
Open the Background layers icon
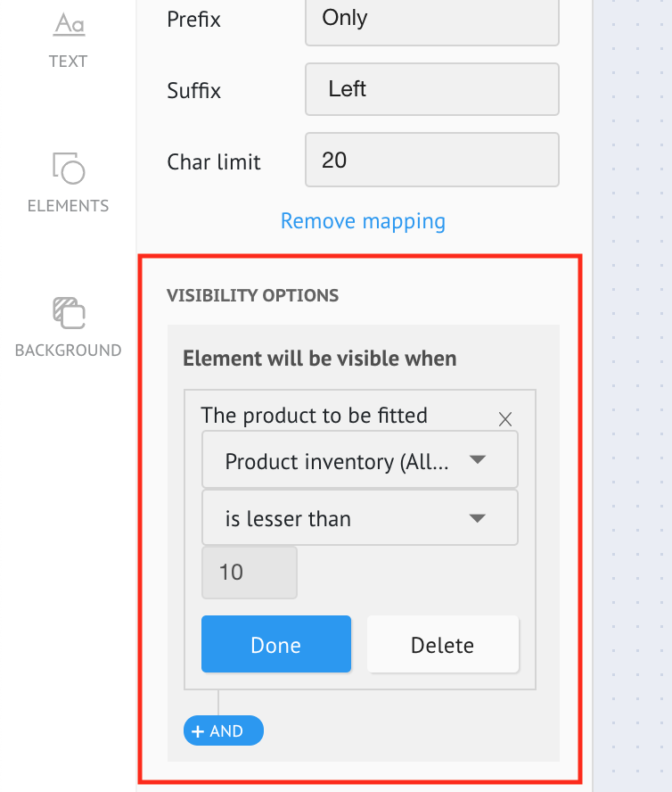tap(69, 312)
